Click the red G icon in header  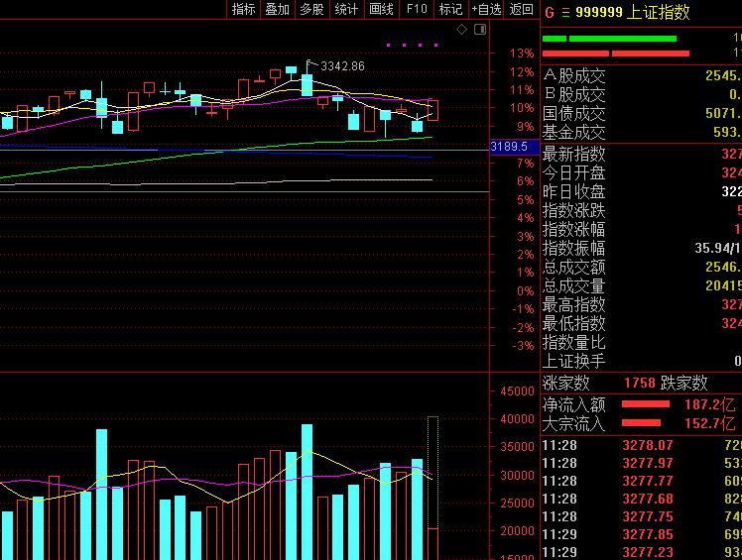[549, 12]
